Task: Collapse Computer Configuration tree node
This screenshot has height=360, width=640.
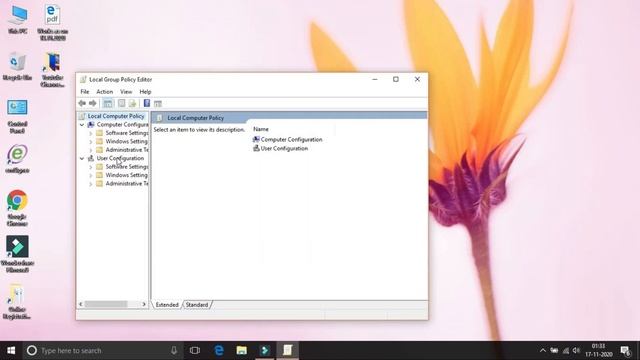Action: [82, 124]
